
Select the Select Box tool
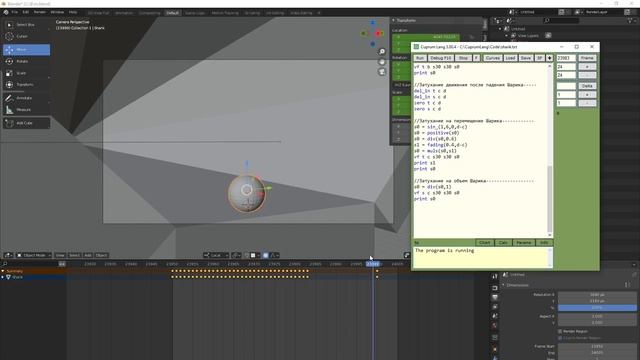pyautogui.click(x=26, y=25)
